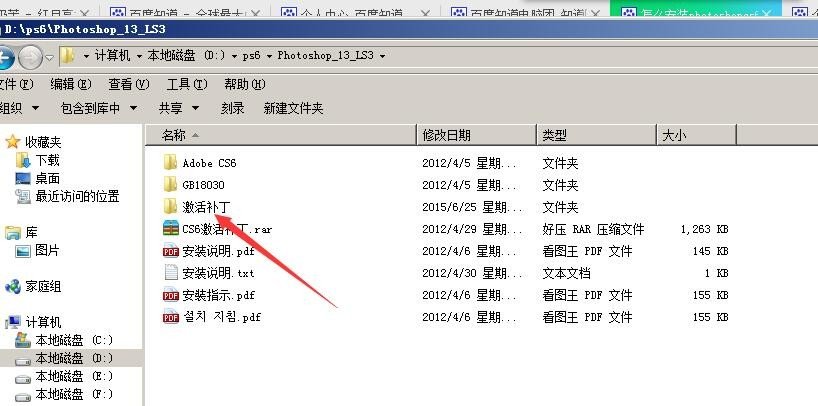This screenshot has width=818, height=406.
Task: Click the 好压 RAR 压缩文件 type cell
Action: [593, 229]
